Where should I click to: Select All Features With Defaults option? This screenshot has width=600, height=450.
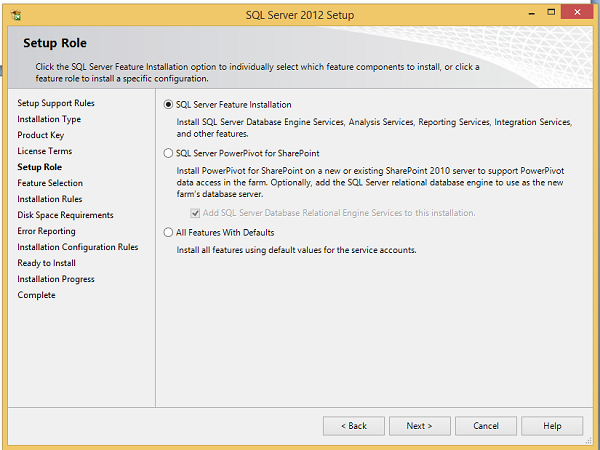168,233
